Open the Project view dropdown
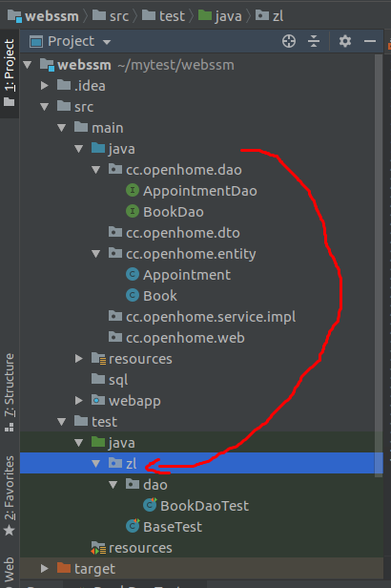391x588 pixels. click(107, 42)
